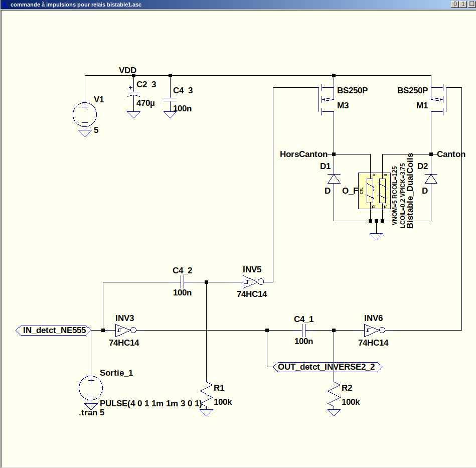Viewport: 476px width, 468px height.
Task: Click the O_F label beside the relay
Action: [x=350, y=191]
